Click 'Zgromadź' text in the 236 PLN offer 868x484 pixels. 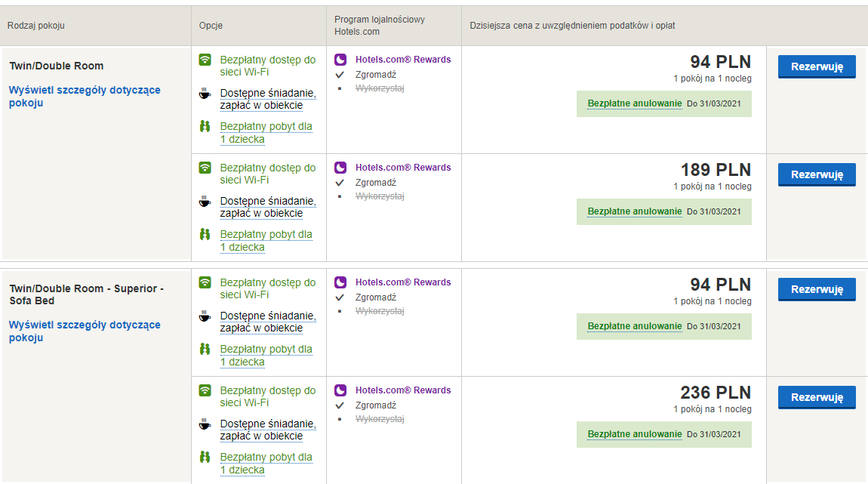(x=376, y=405)
